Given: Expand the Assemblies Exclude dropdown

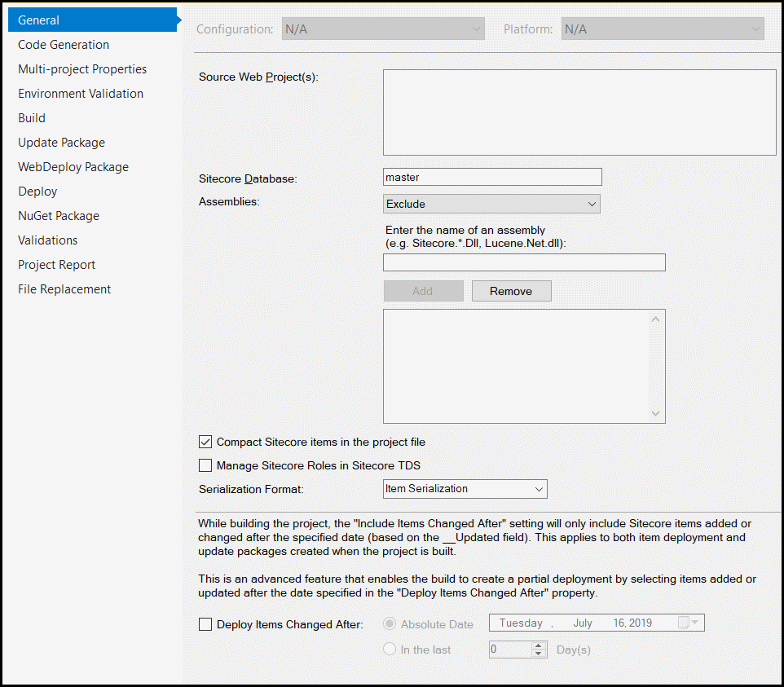Looking at the screenshot, I should [x=491, y=204].
